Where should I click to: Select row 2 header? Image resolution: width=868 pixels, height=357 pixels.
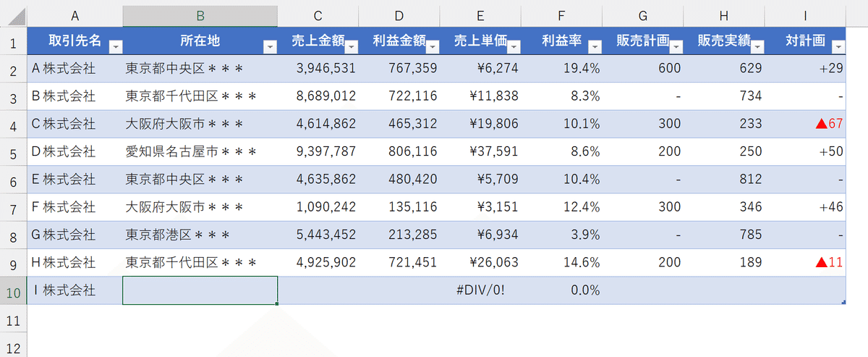[x=13, y=69]
